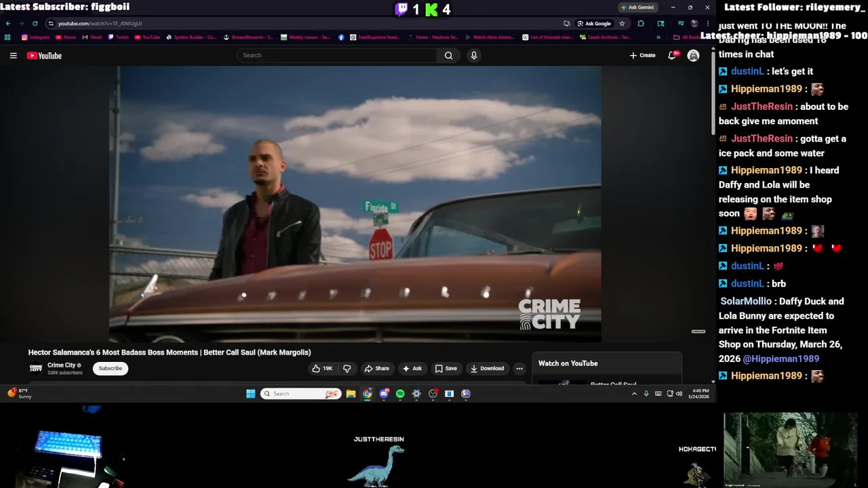Click the video player to toggle playback
The height and width of the screenshot is (488, 868).
pyautogui.click(x=355, y=203)
